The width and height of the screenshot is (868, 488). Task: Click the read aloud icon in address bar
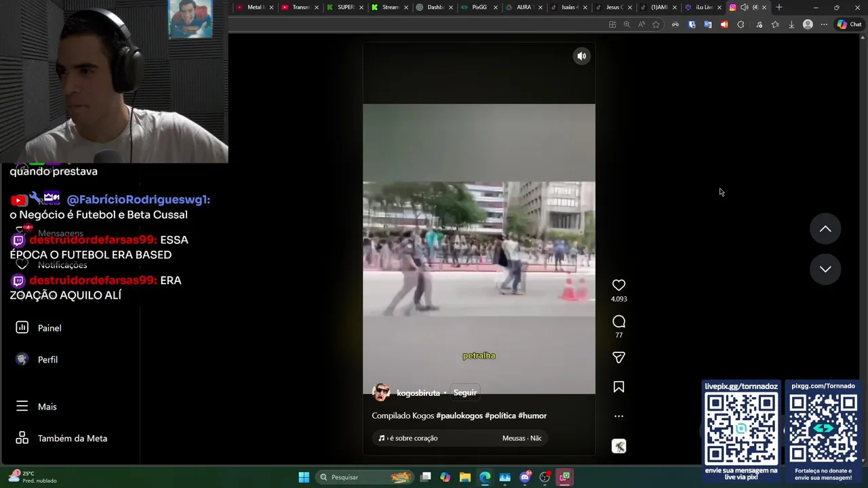tap(641, 24)
